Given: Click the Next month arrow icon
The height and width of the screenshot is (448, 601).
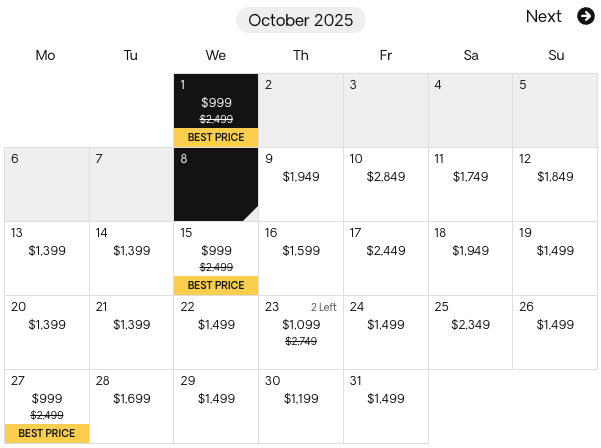Looking at the screenshot, I should pyautogui.click(x=586, y=16).
